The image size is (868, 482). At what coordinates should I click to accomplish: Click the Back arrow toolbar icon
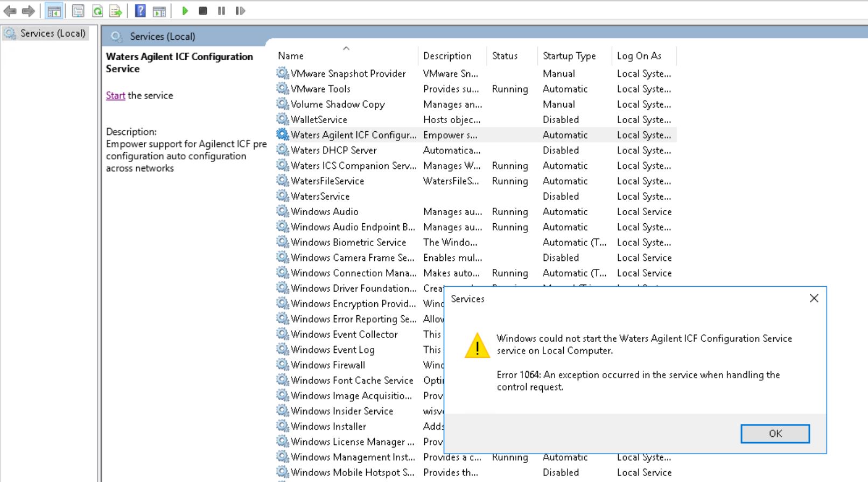pos(10,11)
